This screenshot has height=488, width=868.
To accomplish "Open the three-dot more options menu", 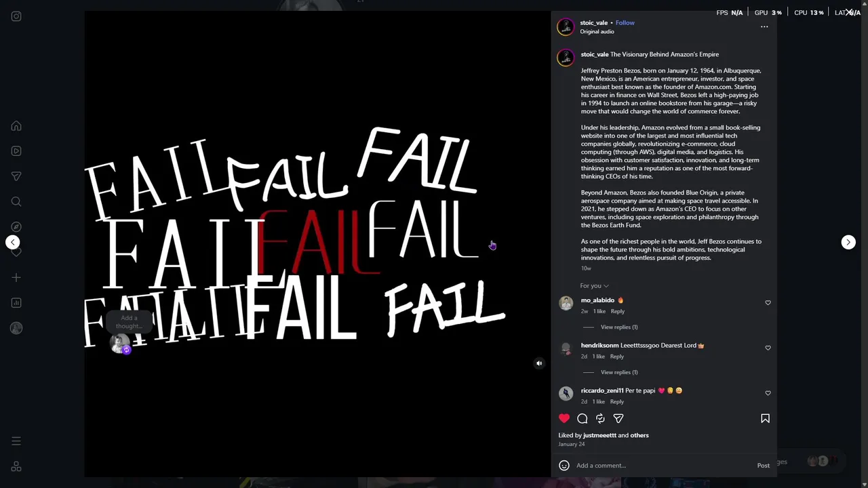I will tap(764, 27).
